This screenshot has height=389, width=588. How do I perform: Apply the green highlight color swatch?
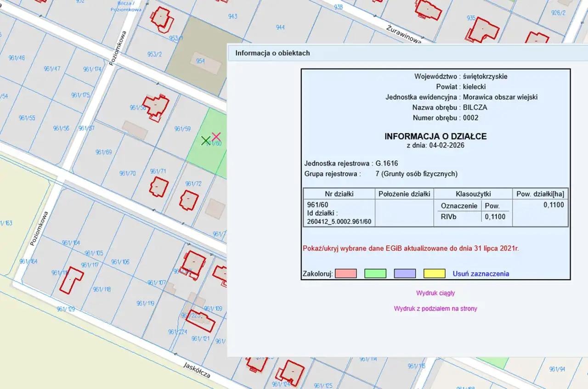tap(375, 274)
